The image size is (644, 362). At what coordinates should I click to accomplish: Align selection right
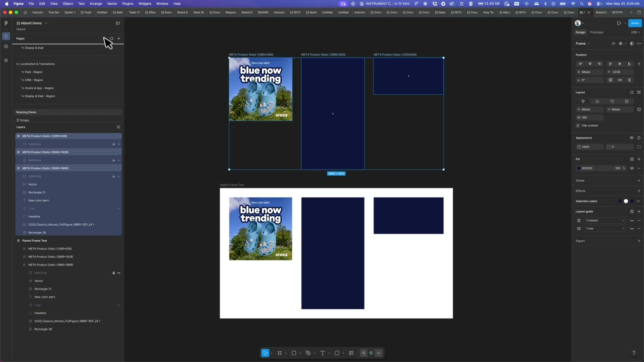pyautogui.click(x=599, y=64)
